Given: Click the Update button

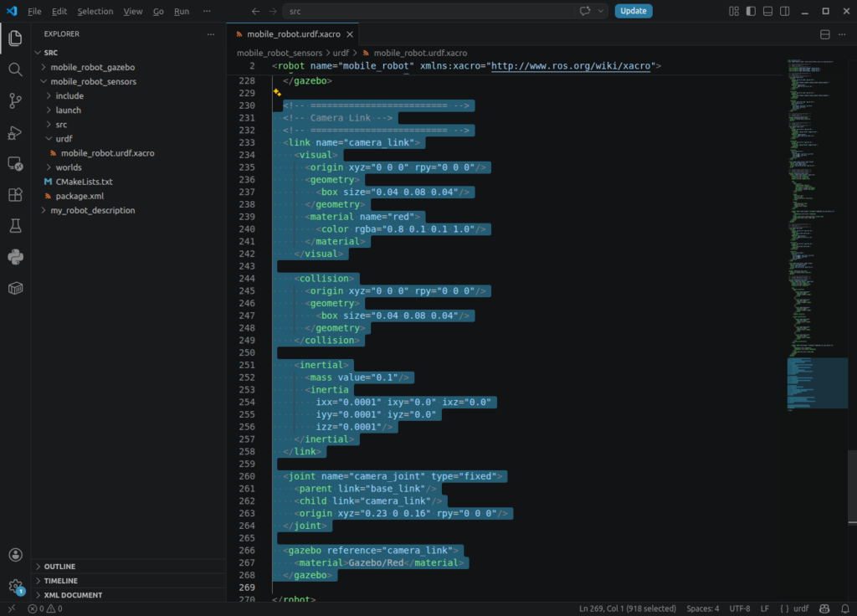Looking at the screenshot, I should coord(633,11).
